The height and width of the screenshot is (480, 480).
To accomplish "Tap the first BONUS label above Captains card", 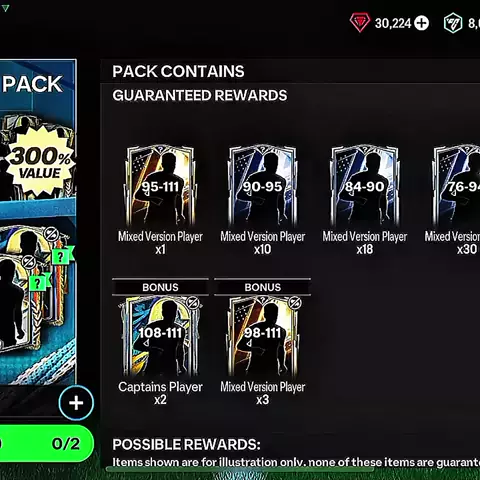I will coord(160,287).
